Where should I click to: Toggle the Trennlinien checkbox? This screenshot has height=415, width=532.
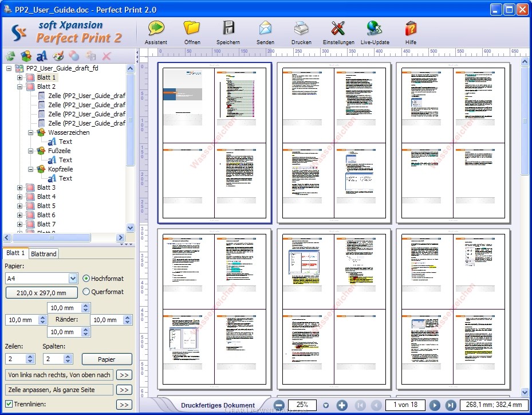(9, 404)
